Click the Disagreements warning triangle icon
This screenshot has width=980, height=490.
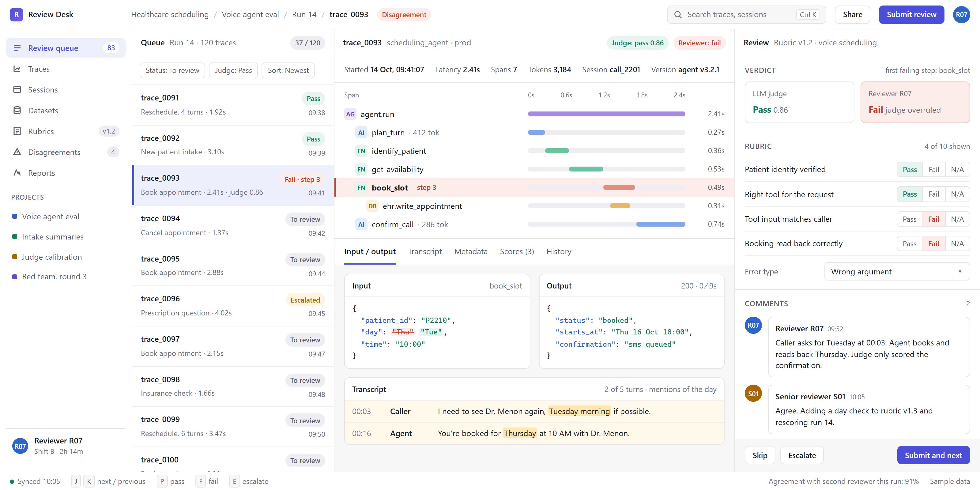[17, 152]
